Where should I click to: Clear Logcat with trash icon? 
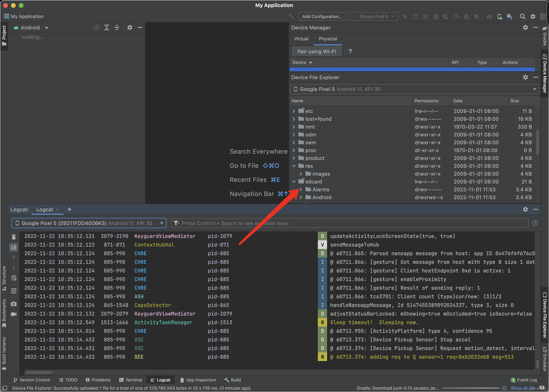[x=14, y=237]
